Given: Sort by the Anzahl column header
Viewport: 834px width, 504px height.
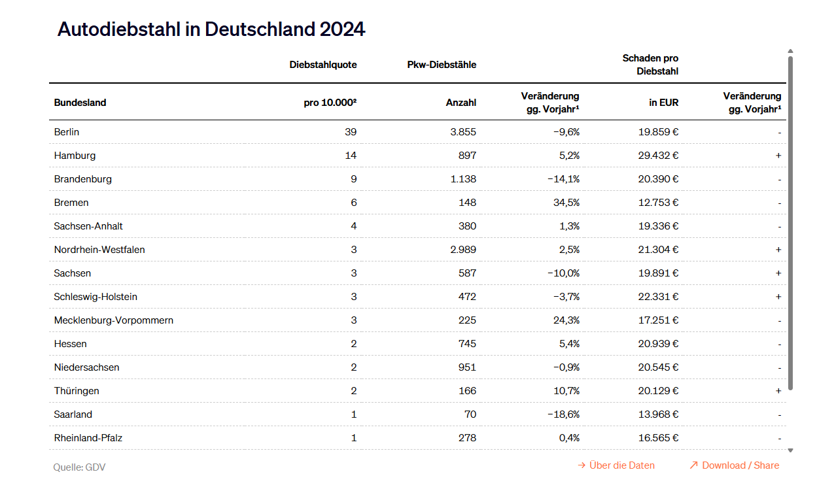Looking at the screenshot, I should [460, 103].
